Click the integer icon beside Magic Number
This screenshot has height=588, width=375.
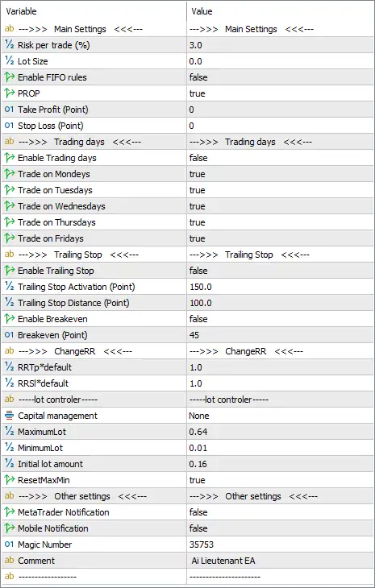(x=9, y=545)
